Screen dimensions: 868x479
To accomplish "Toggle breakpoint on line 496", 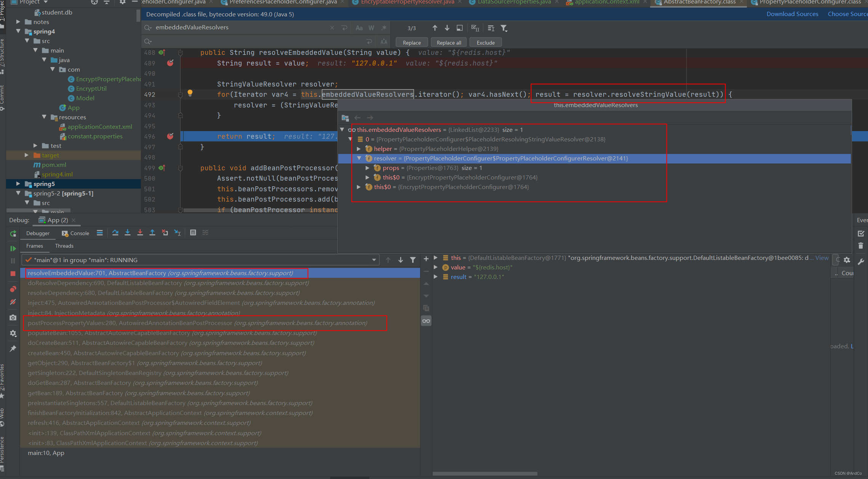I will pos(170,136).
